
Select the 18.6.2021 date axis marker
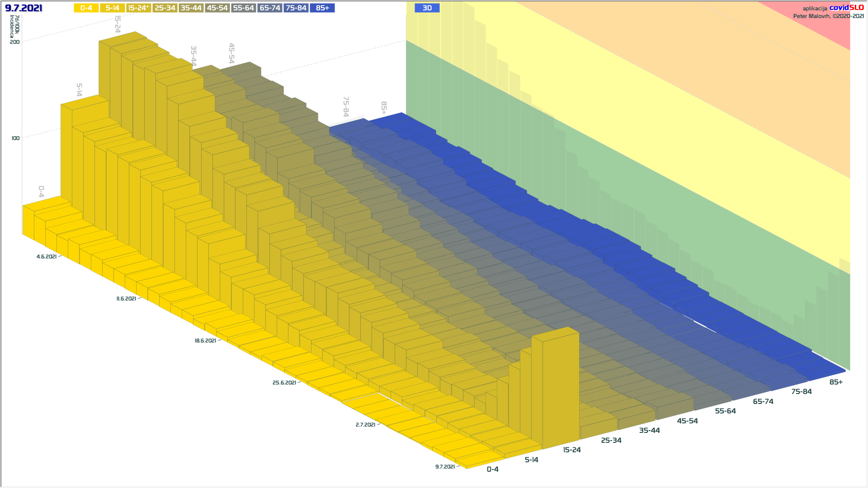pos(205,341)
